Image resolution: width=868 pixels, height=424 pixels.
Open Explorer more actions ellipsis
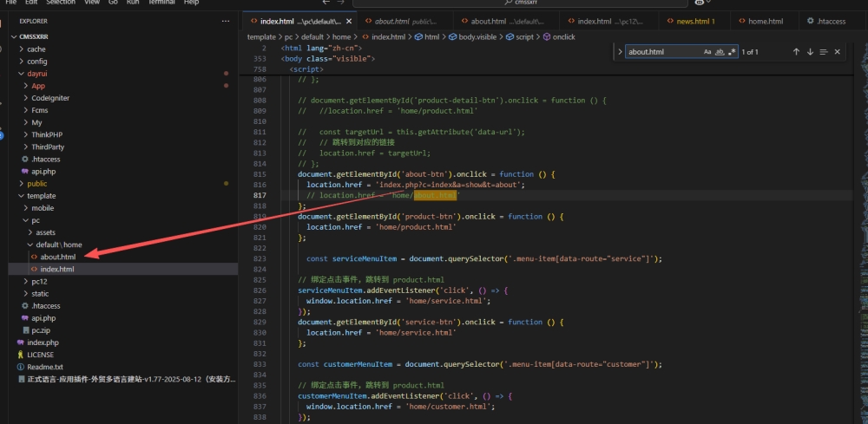(226, 21)
